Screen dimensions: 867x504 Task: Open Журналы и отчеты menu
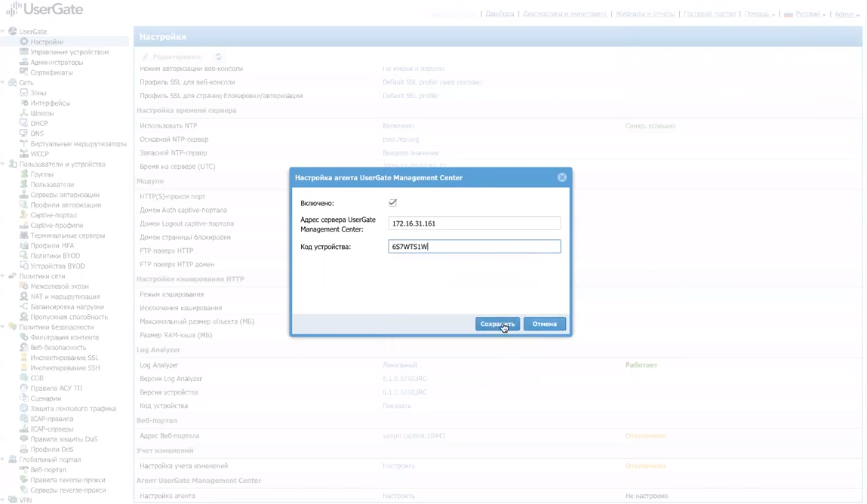[x=645, y=14]
